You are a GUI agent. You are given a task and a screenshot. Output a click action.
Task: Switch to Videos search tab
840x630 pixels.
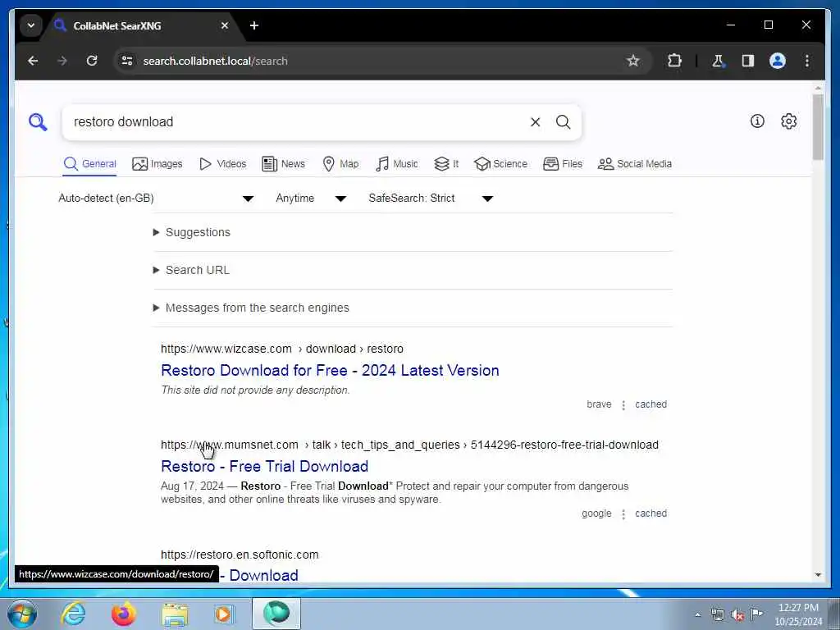tap(223, 164)
